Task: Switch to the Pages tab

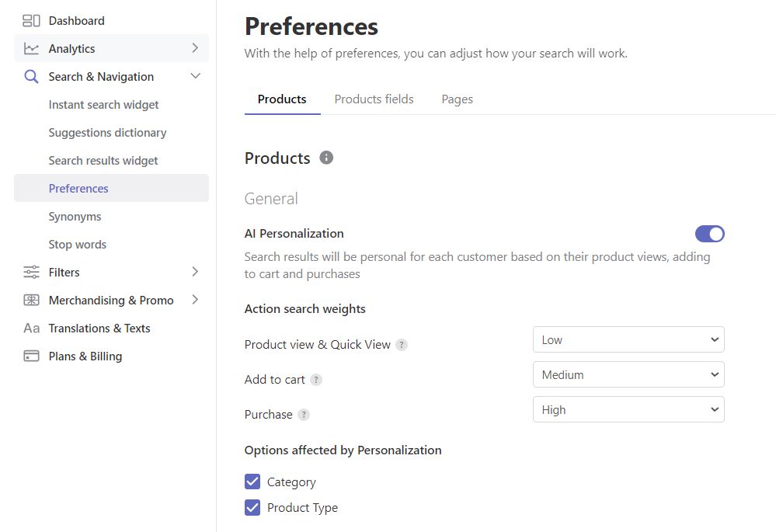Action: [458, 99]
